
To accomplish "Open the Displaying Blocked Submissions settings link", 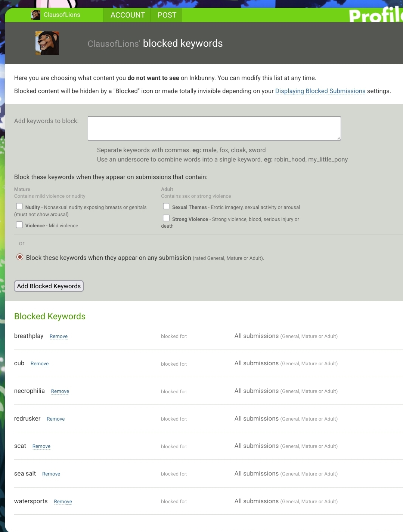I will click(x=320, y=91).
